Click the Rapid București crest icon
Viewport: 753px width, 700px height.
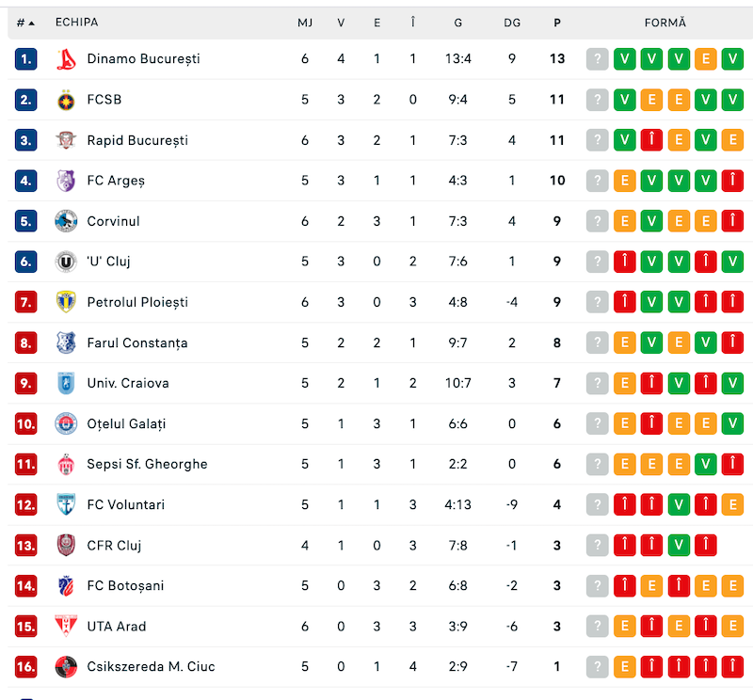click(x=66, y=140)
